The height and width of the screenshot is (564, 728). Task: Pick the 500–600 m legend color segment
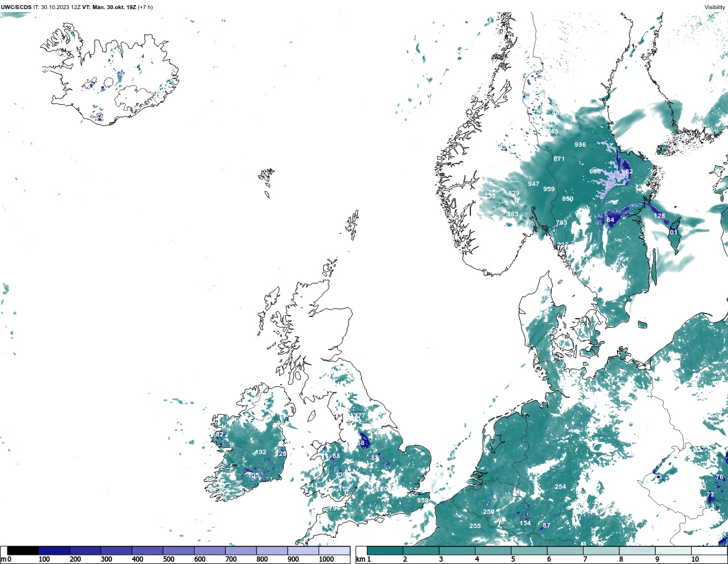click(179, 551)
